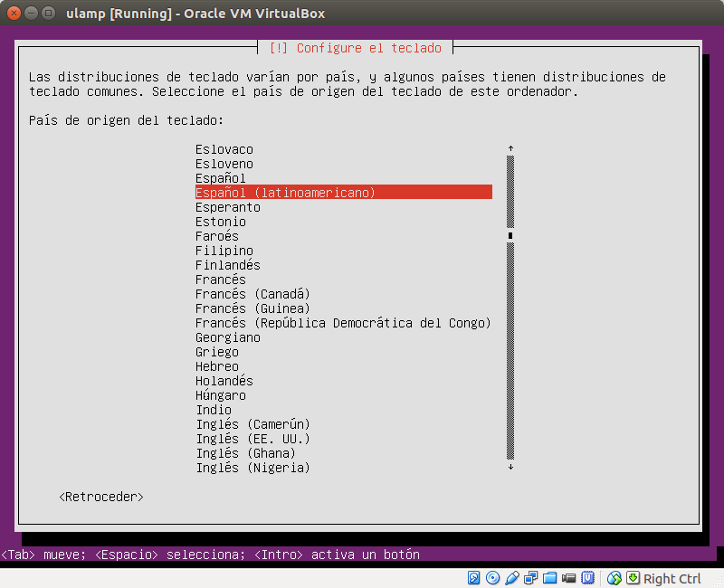Toggle mouse pointer integration icon
This screenshot has width=724, height=588.
click(614, 578)
